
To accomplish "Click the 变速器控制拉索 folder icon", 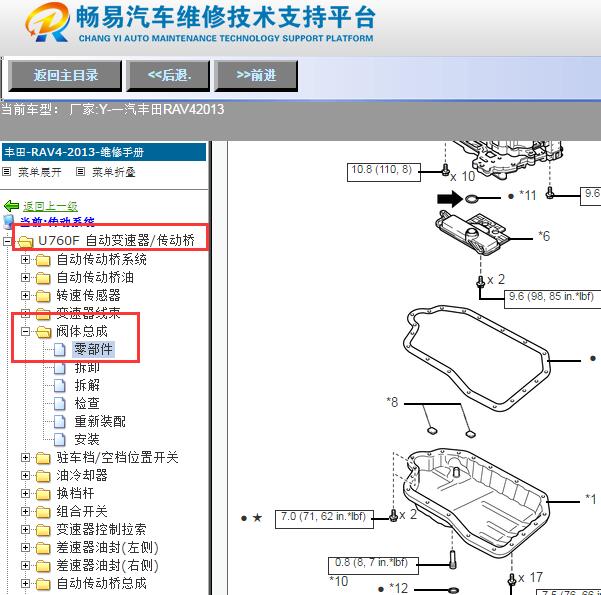I will 43,530.
